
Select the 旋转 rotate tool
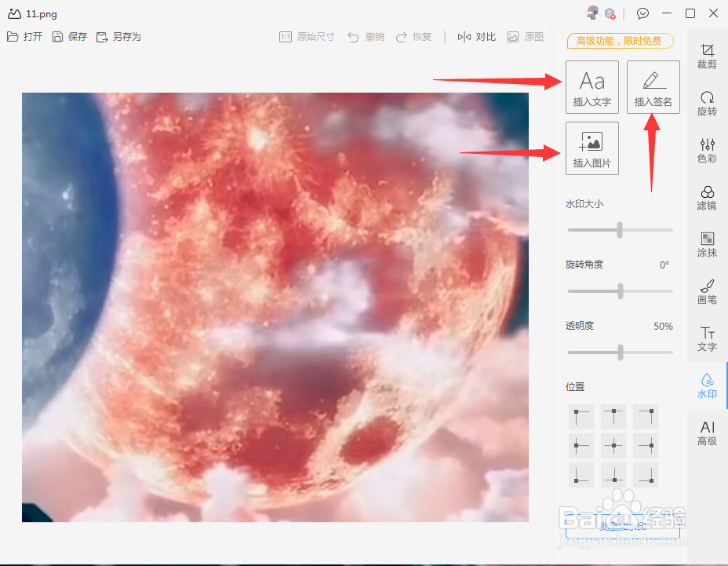[x=707, y=103]
